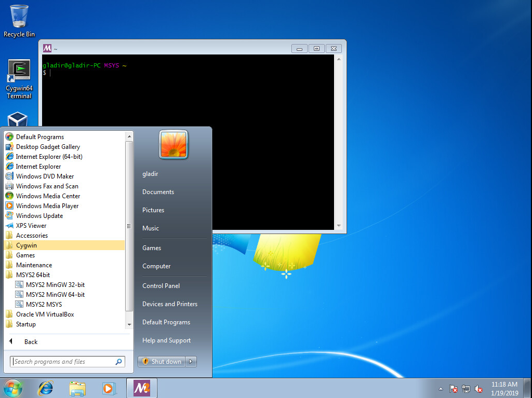
Task: Click the user account picture
Action: coord(174,144)
